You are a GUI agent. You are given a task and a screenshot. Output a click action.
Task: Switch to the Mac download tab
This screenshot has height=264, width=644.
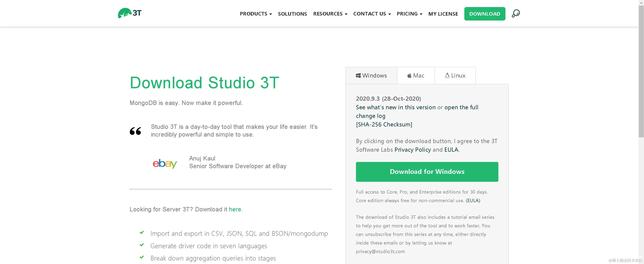point(416,76)
